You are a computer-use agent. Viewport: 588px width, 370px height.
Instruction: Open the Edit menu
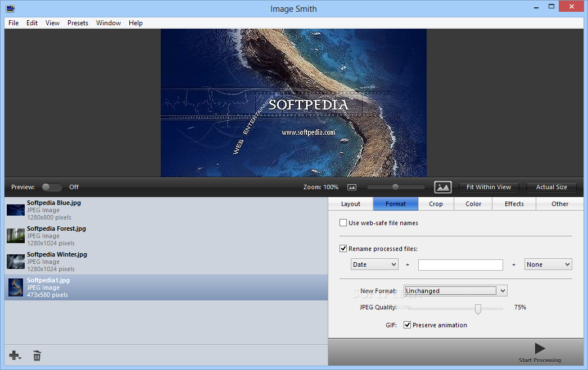32,23
